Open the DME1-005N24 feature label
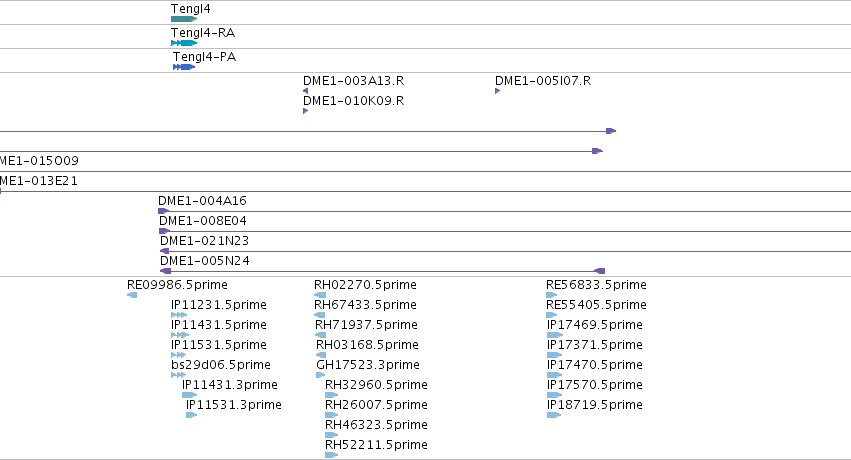 (x=205, y=261)
